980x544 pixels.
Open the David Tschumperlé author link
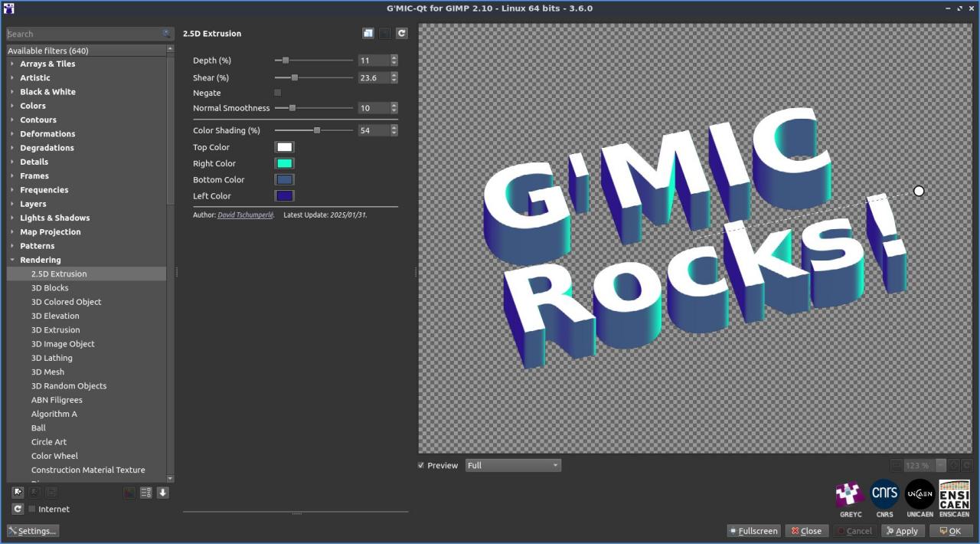[x=245, y=215]
